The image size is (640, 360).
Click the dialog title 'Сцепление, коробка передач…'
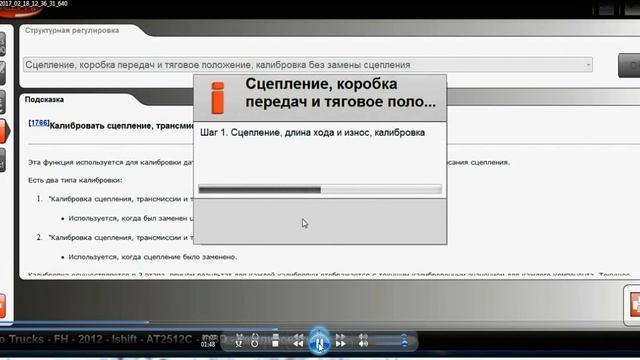pyautogui.click(x=340, y=93)
